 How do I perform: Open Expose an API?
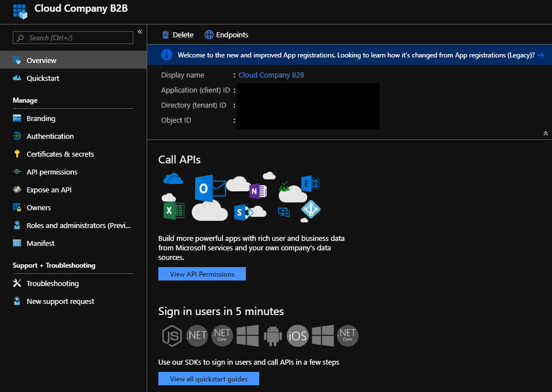coord(49,190)
